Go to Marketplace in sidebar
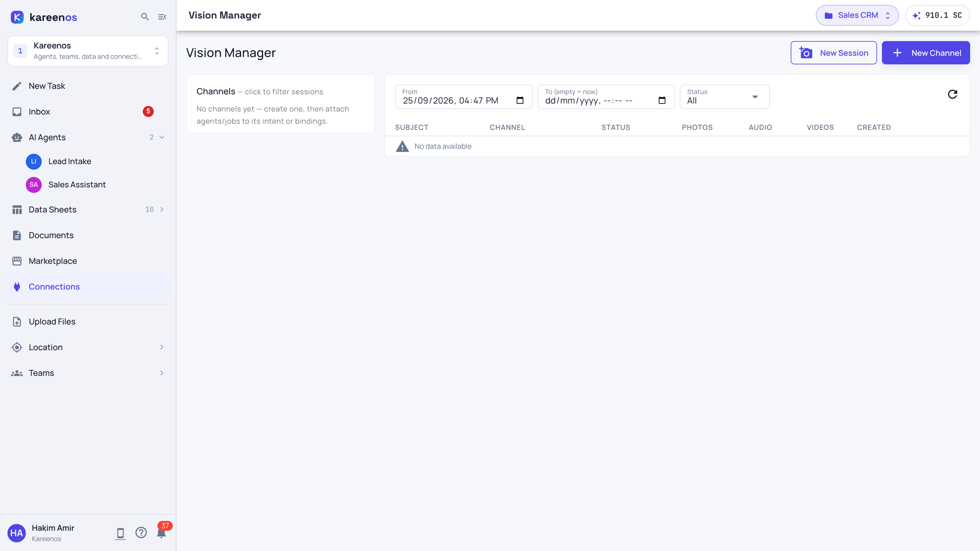Image resolution: width=980 pixels, height=551 pixels. (x=88, y=261)
